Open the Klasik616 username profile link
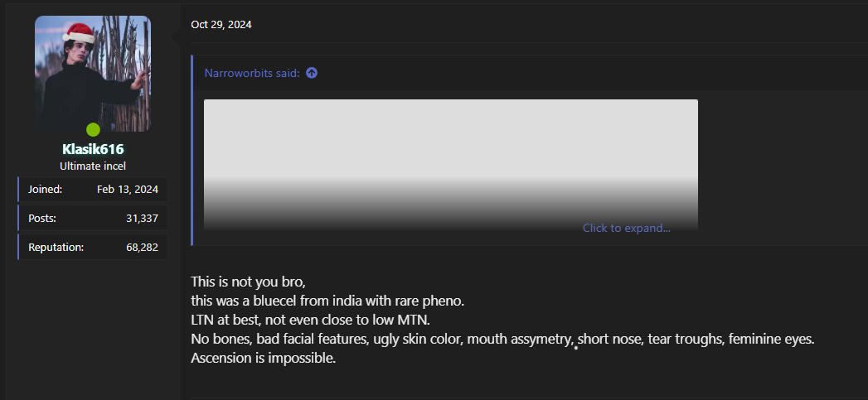The image size is (868, 400). click(x=93, y=149)
